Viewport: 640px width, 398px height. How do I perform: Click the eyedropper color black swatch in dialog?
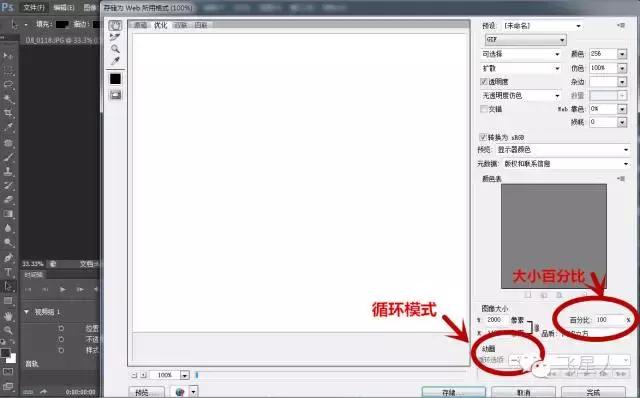click(x=115, y=79)
